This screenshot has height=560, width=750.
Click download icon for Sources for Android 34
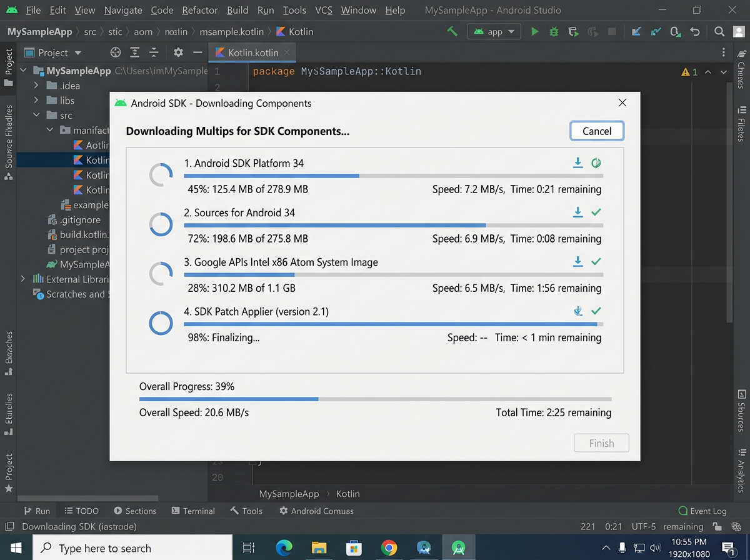click(578, 212)
